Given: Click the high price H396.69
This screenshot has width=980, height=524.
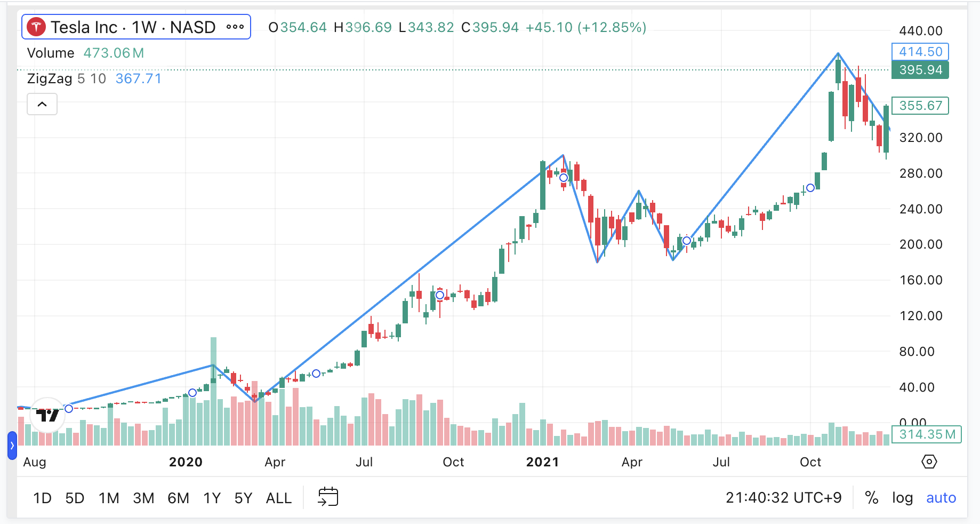Looking at the screenshot, I should (x=363, y=27).
